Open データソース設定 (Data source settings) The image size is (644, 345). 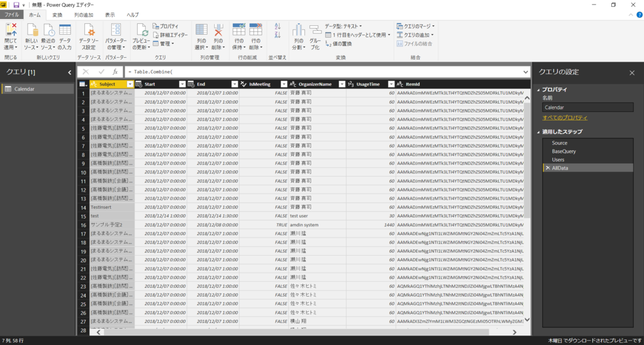click(88, 37)
